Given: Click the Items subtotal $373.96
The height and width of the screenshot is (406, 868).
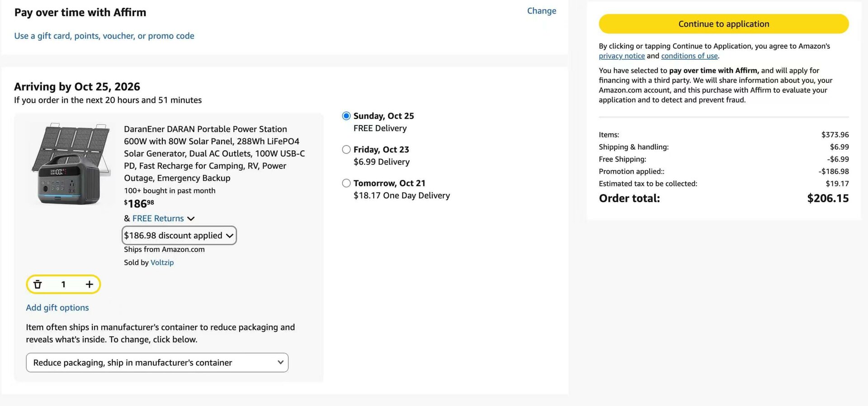Looking at the screenshot, I should (x=835, y=135).
